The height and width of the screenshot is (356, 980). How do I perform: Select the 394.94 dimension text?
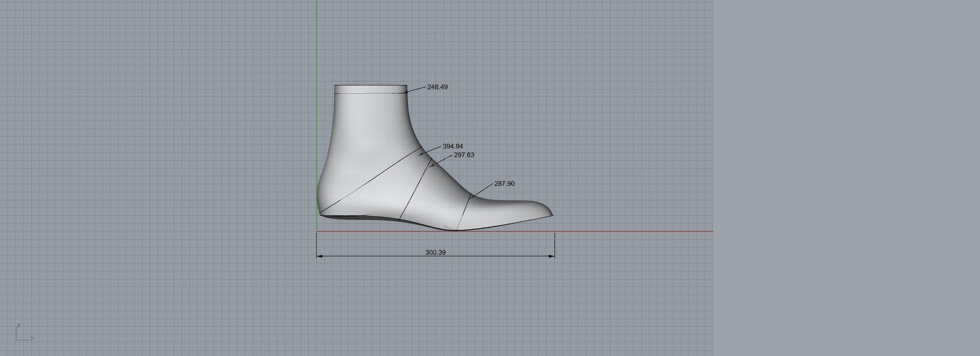[453, 146]
